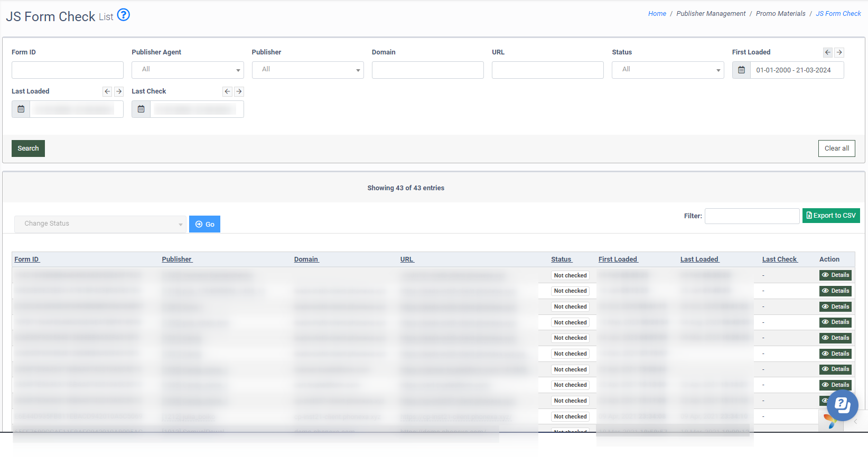Open the chat support widget
Screen dimensions: 868x474
(842, 405)
